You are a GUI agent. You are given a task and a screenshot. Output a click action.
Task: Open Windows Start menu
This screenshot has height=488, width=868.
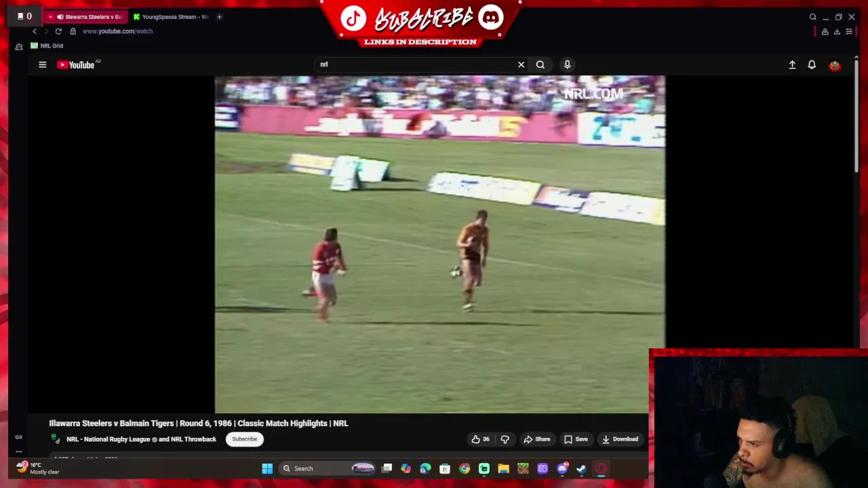pos(267,468)
